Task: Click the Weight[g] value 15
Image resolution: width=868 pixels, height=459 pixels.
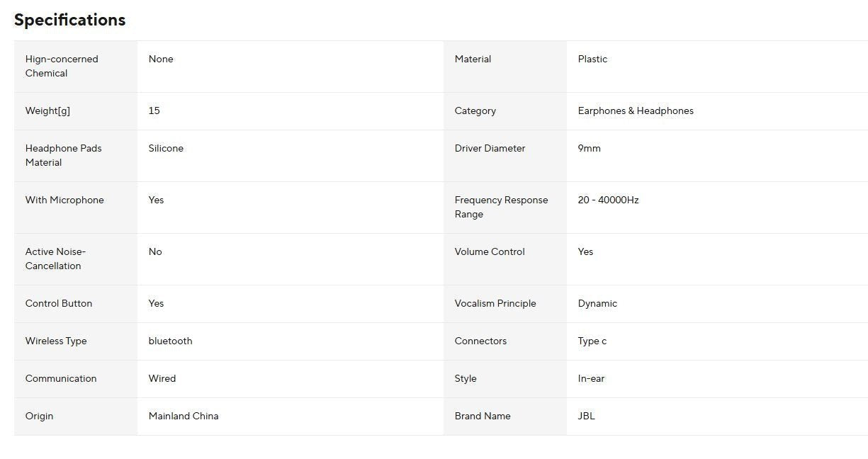Action: tap(154, 110)
